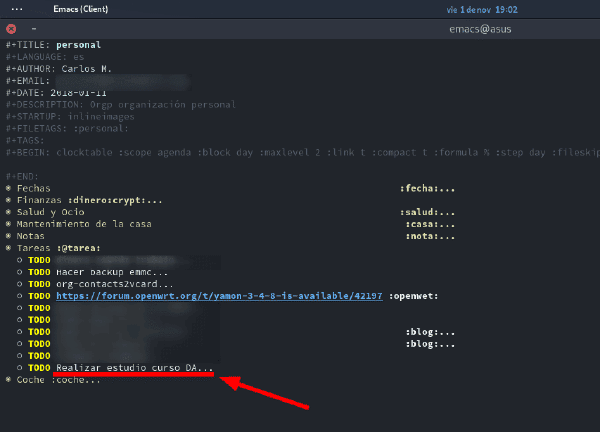Click the Finanzas heading bullet icon
This screenshot has width=600, height=432.
click(8, 200)
